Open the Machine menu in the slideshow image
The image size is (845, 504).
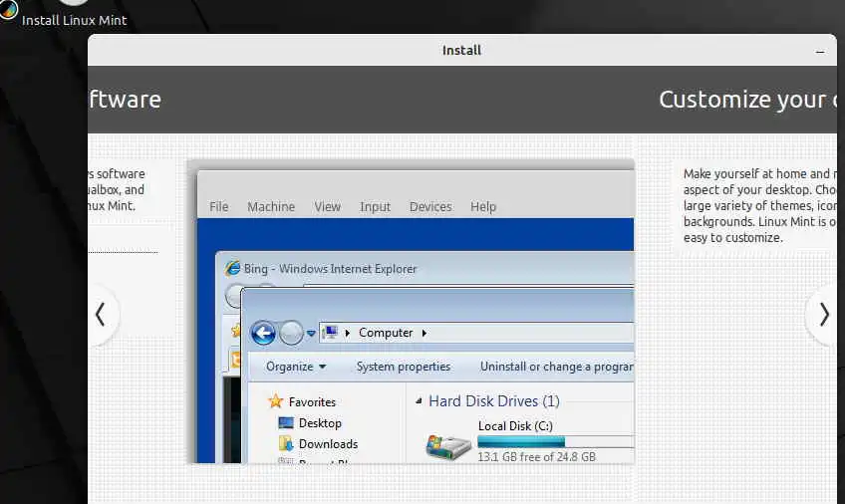tap(271, 207)
